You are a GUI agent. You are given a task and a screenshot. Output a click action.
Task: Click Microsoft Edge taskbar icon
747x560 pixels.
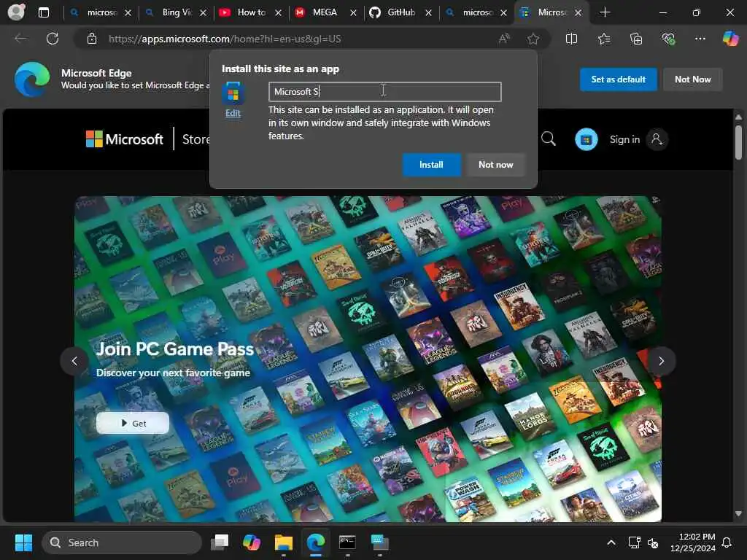[x=315, y=542]
